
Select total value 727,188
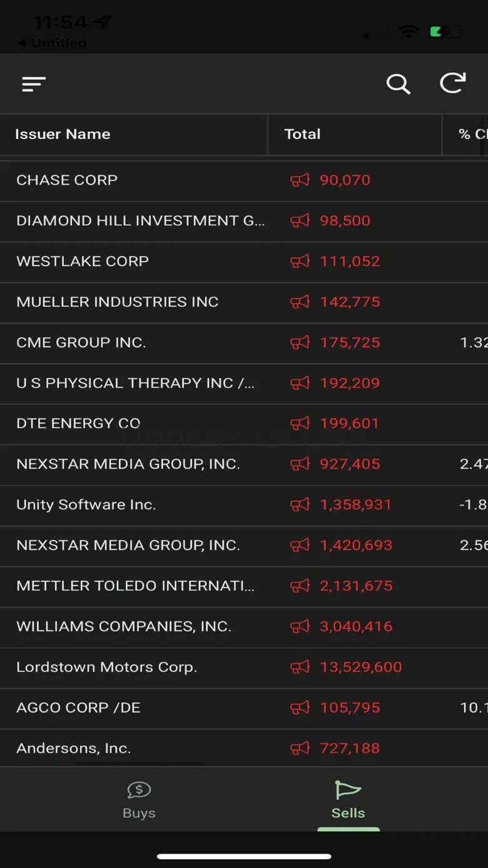click(350, 748)
